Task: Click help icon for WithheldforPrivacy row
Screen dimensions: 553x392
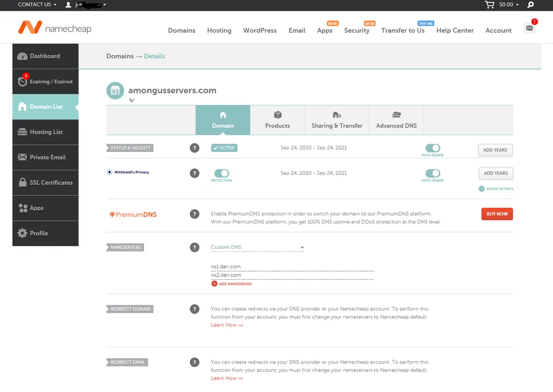Action: pyautogui.click(x=194, y=173)
